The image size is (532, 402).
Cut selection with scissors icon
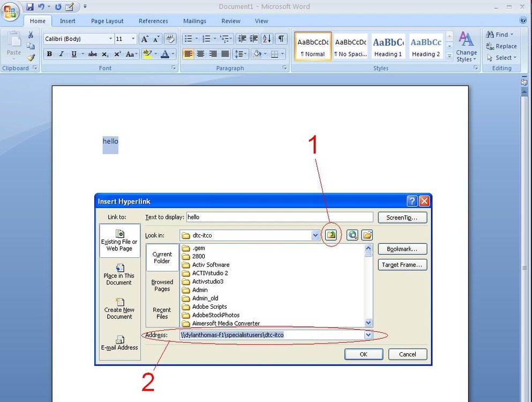click(31, 35)
